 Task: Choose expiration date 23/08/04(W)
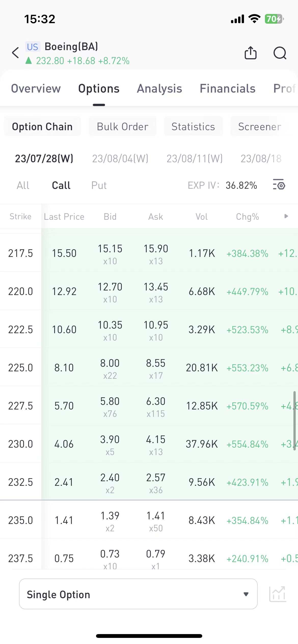click(x=120, y=158)
